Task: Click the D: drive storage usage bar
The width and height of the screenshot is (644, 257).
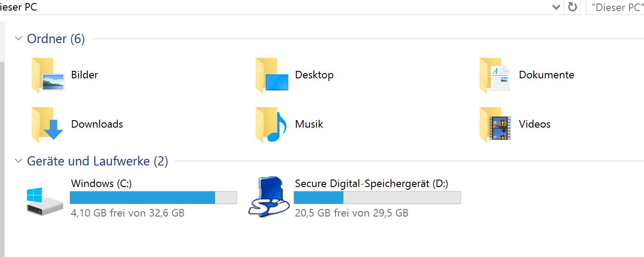Action: 377,198
